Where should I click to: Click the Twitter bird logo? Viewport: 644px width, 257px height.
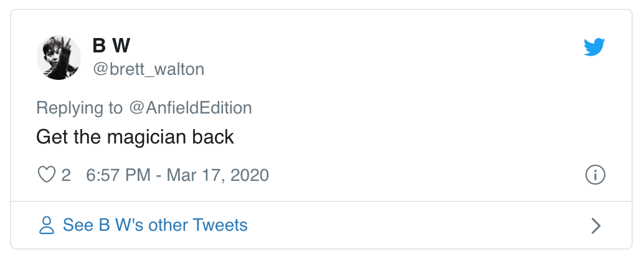coord(594,47)
